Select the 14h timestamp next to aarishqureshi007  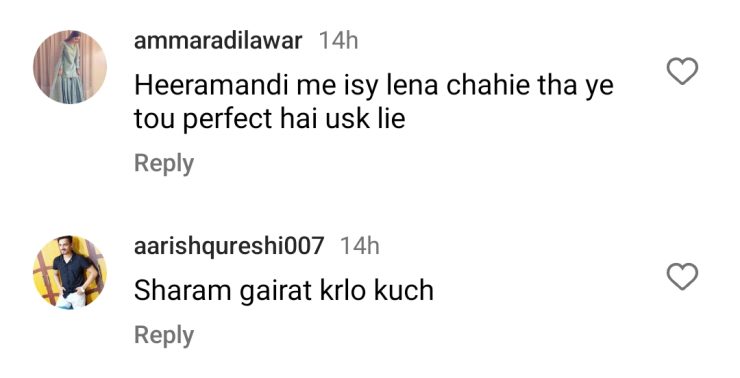coord(360,246)
